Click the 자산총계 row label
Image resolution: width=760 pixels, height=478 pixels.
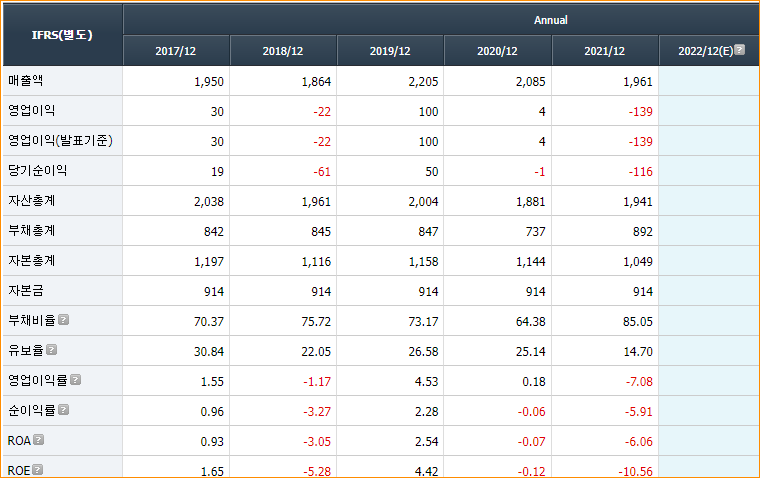(x=32, y=201)
